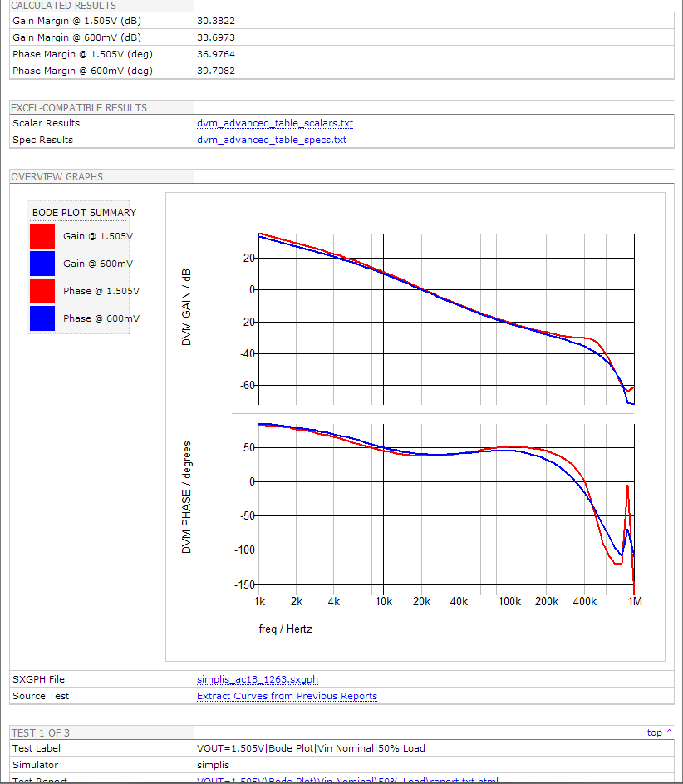The width and height of the screenshot is (683, 784).
Task: Click the blue Gain @ 600mV swatch
Action: pos(42,264)
